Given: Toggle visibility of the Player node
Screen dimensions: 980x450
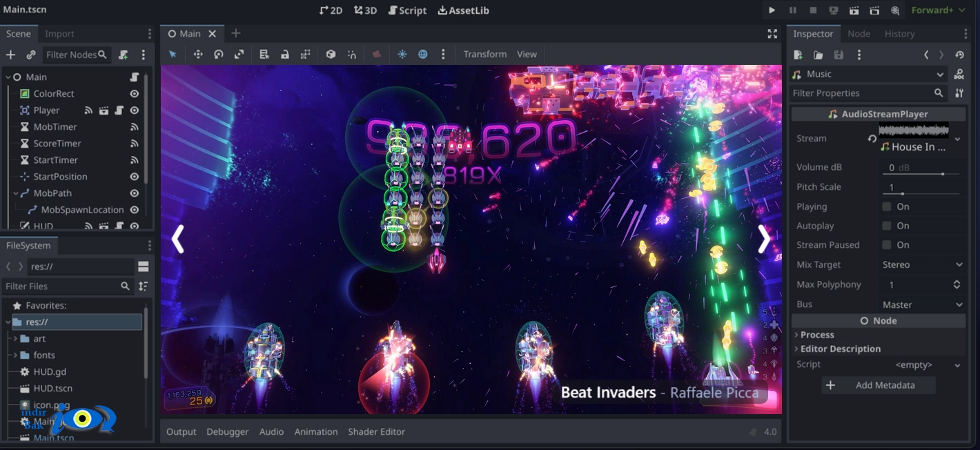Looking at the screenshot, I should click(135, 110).
